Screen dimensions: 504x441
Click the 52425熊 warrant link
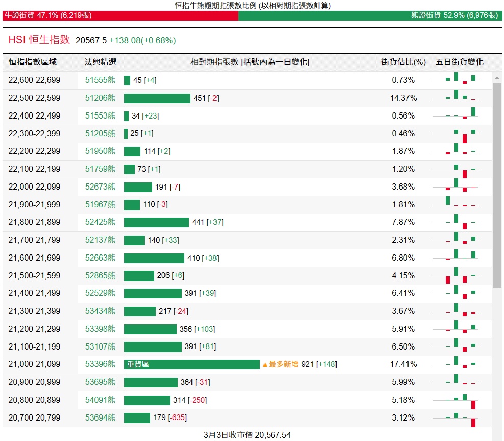tap(100, 222)
